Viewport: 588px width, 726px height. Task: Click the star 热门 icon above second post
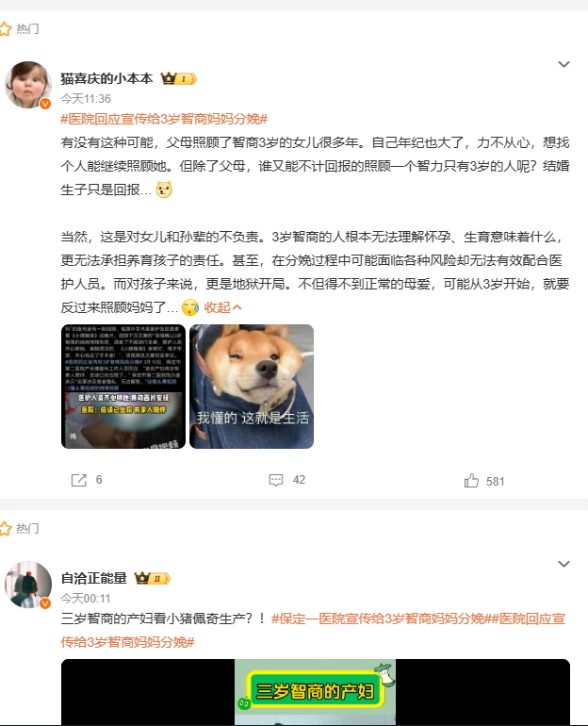pos(6,528)
